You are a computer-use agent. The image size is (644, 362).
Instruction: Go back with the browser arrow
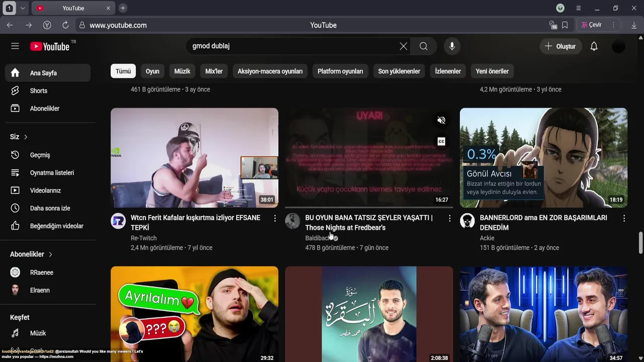(10, 25)
